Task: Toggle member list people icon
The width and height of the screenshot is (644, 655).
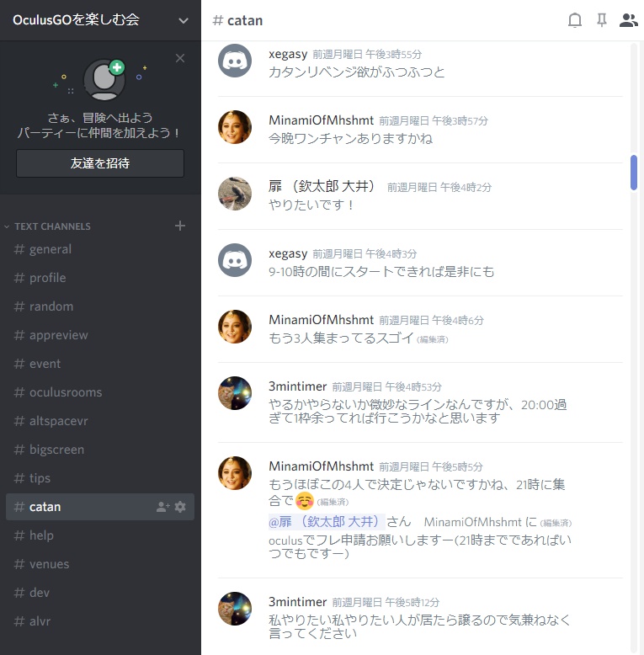Action: tap(628, 20)
